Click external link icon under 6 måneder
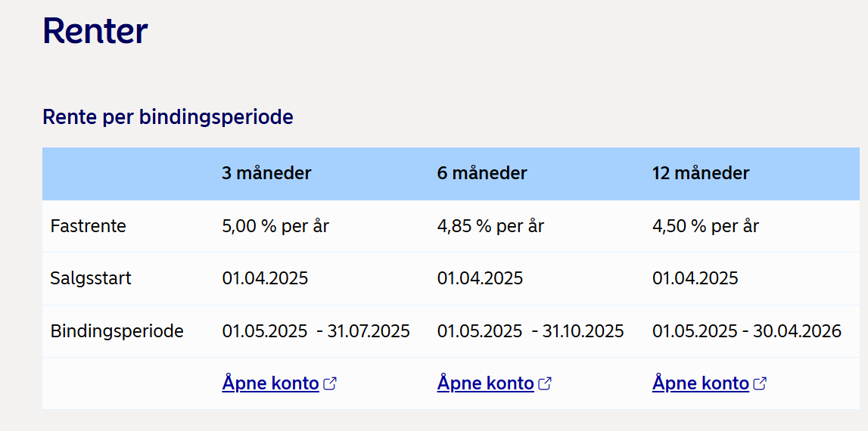Image resolution: width=868 pixels, height=431 pixels. click(546, 383)
